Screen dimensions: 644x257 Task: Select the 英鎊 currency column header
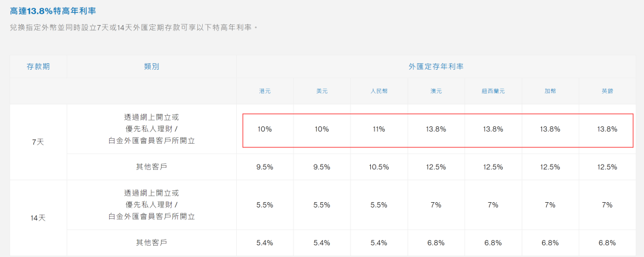tap(607, 91)
